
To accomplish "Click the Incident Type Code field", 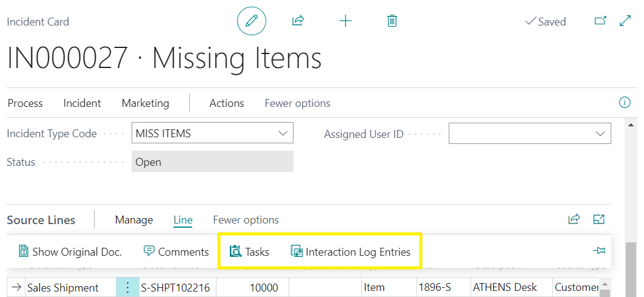I will (212, 133).
